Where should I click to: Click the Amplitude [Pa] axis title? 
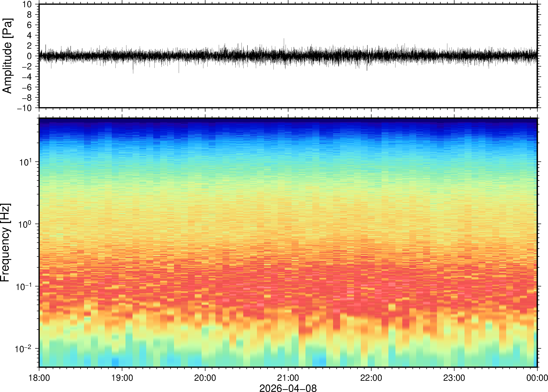pyautogui.click(x=7, y=56)
